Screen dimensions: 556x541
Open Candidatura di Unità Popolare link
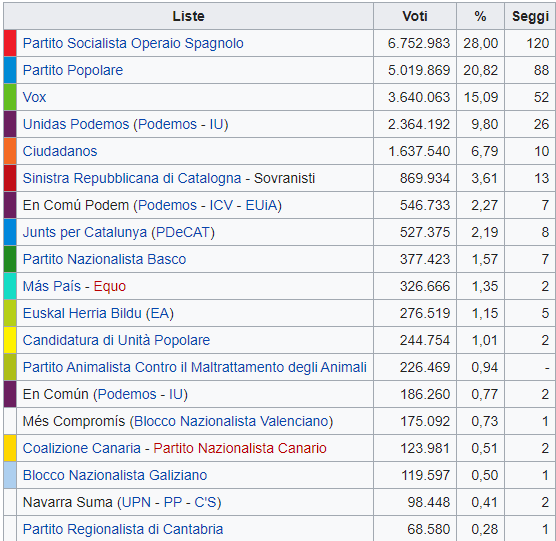[x=116, y=340]
